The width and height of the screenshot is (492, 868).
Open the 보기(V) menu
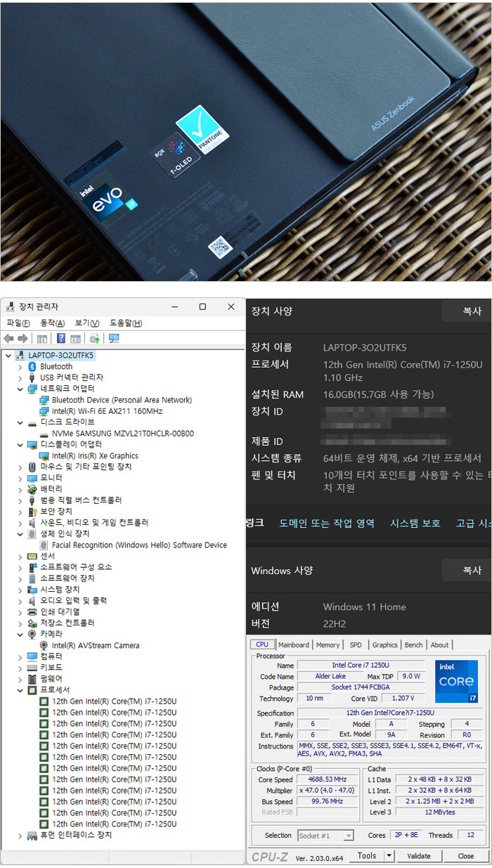tap(86, 323)
